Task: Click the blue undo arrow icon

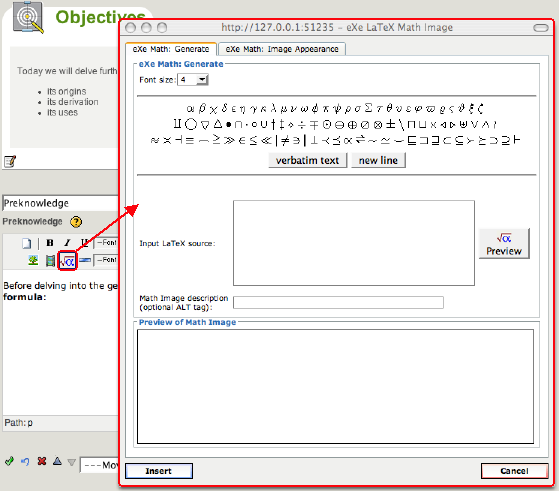Action: (x=25, y=461)
